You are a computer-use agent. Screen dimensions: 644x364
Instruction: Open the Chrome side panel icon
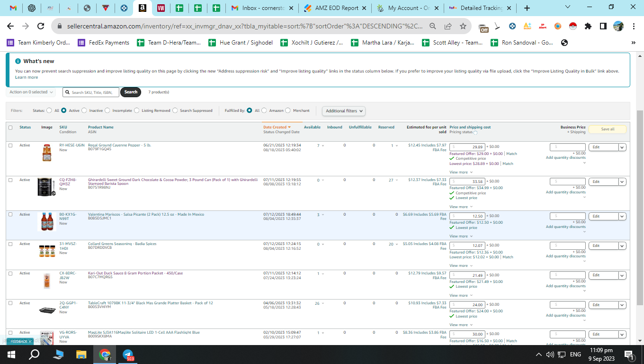coord(603,27)
